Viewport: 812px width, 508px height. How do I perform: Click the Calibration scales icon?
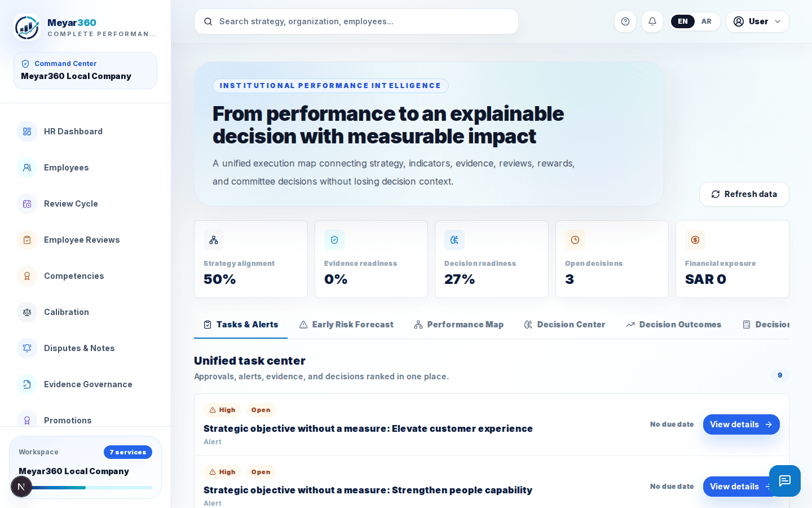27,312
